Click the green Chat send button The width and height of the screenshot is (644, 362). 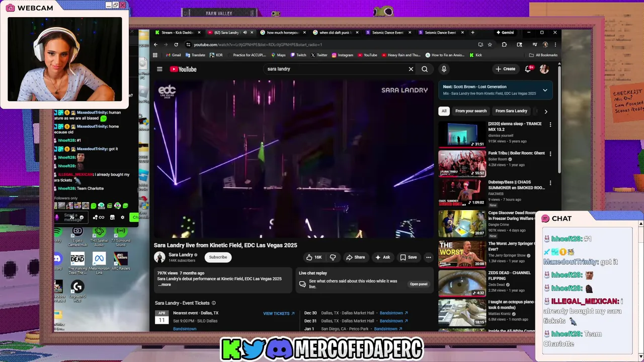(134, 217)
